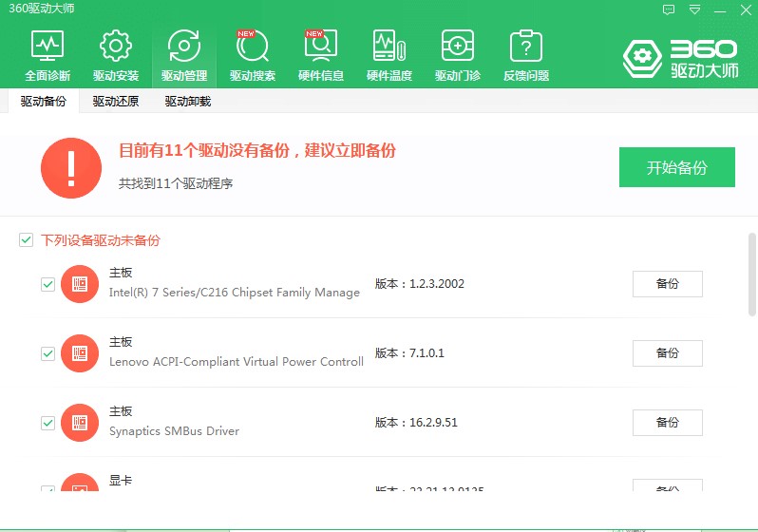The height and width of the screenshot is (532, 758).
Task: Open the title bar dropdown menu icon
Action: click(x=694, y=9)
